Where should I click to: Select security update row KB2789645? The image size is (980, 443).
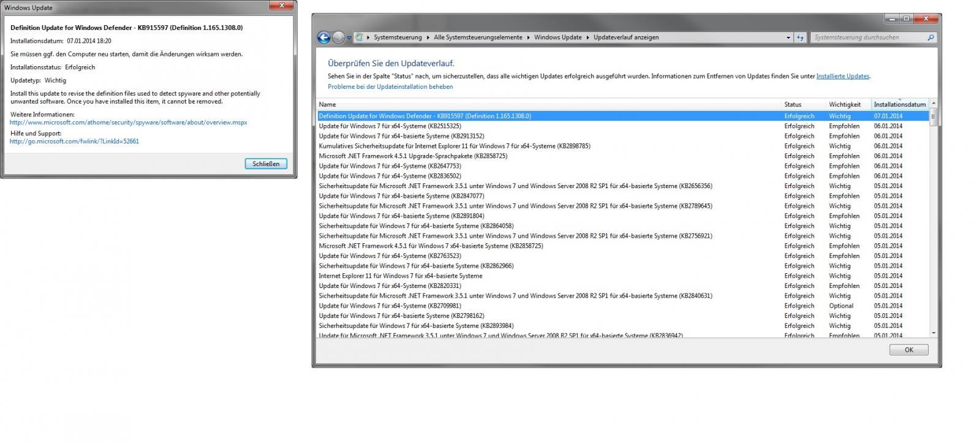[623, 206]
